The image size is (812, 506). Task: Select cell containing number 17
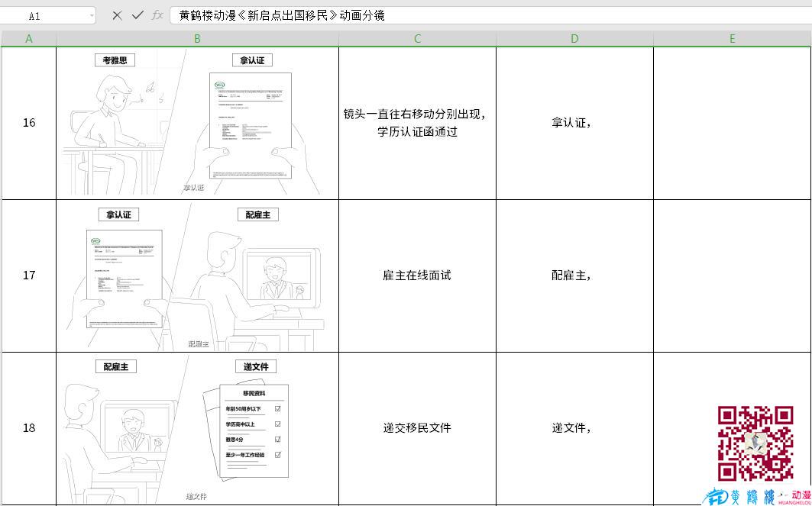click(28, 276)
